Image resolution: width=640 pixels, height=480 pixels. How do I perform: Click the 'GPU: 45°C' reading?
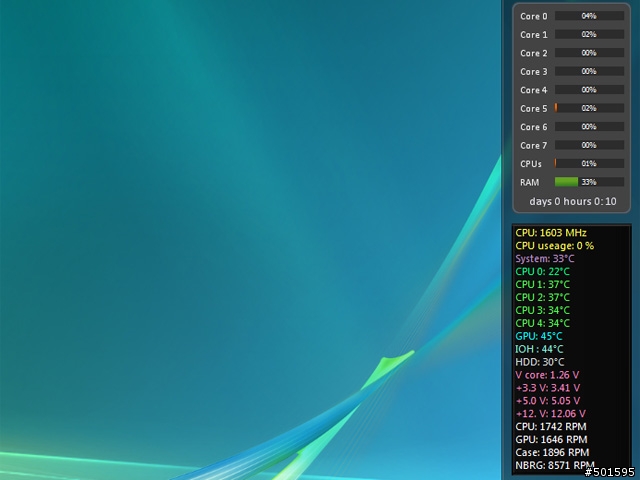(x=538, y=336)
